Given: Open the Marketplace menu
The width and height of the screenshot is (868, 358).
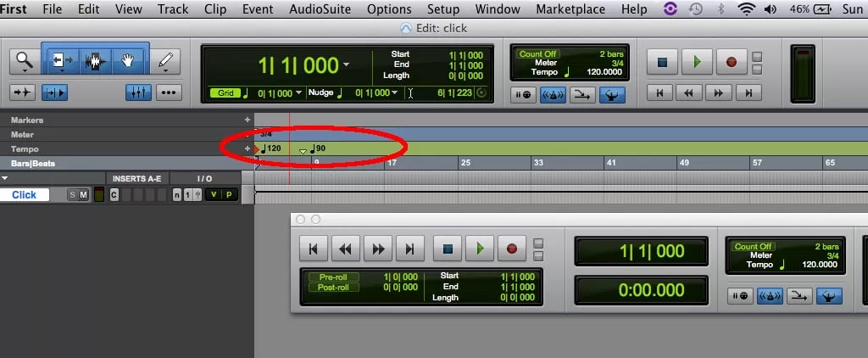Looking at the screenshot, I should (571, 8).
